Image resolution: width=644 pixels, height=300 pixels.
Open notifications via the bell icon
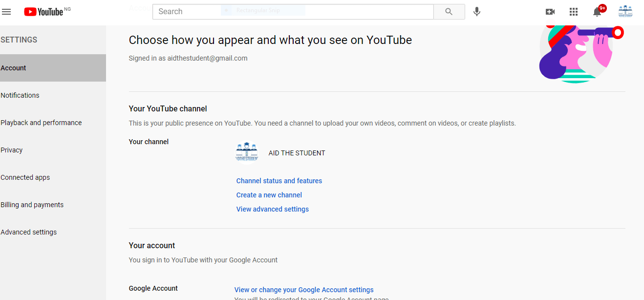597,11
